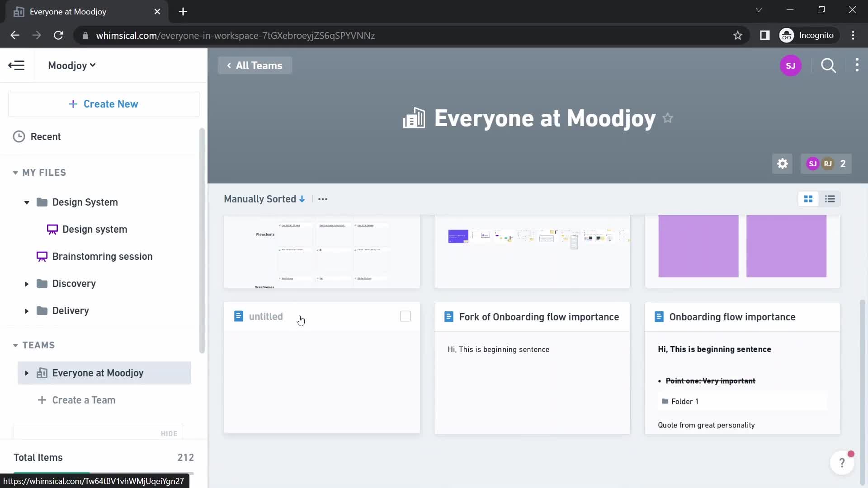Collapse the Design System folder arrow

[x=27, y=202]
